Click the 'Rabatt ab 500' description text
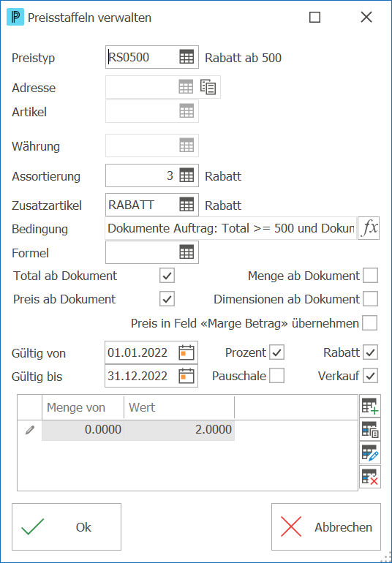 244,58
